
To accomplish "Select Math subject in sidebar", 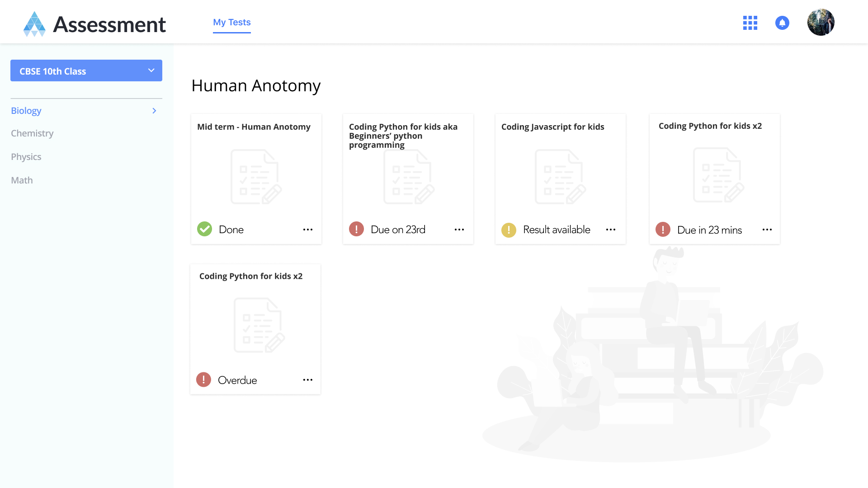I will tap(22, 180).
